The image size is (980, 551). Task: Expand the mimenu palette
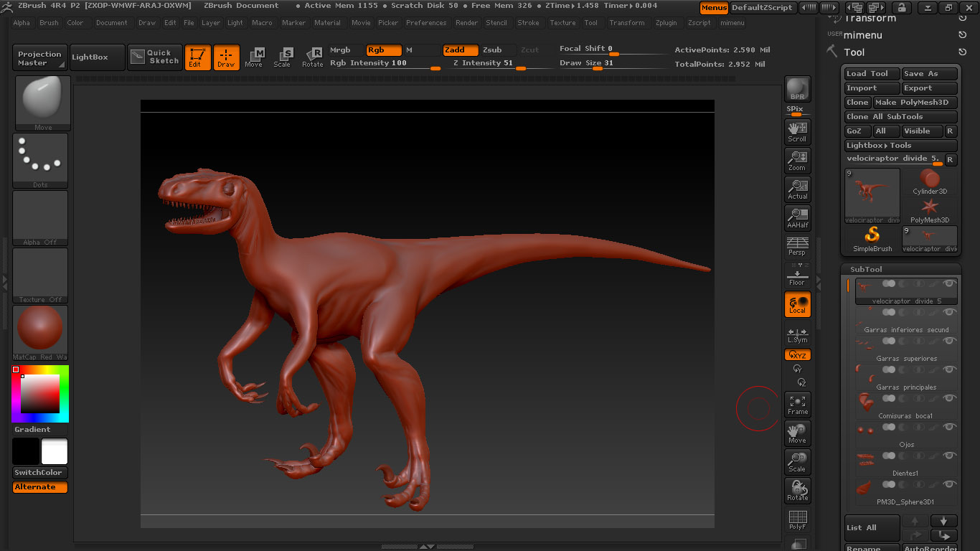tap(862, 34)
